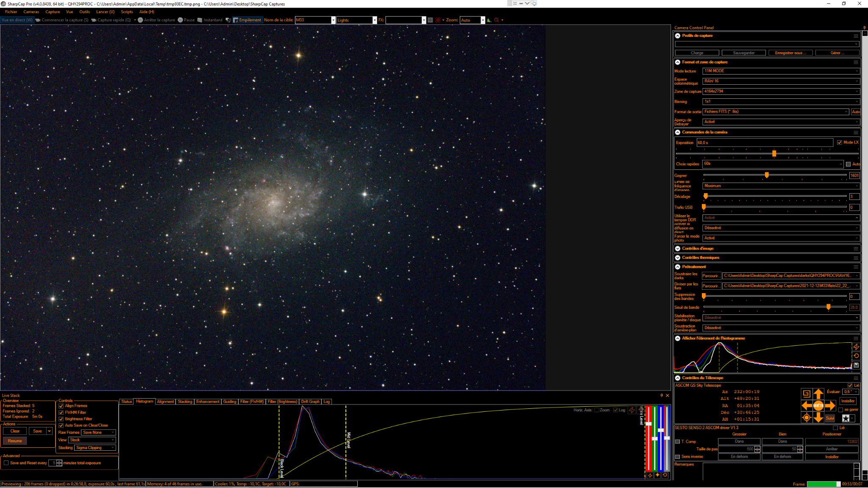Image resolution: width=868 pixels, height=488 pixels.
Task: Disable the FWHM Filter checkbox
Action: [61, 413]
